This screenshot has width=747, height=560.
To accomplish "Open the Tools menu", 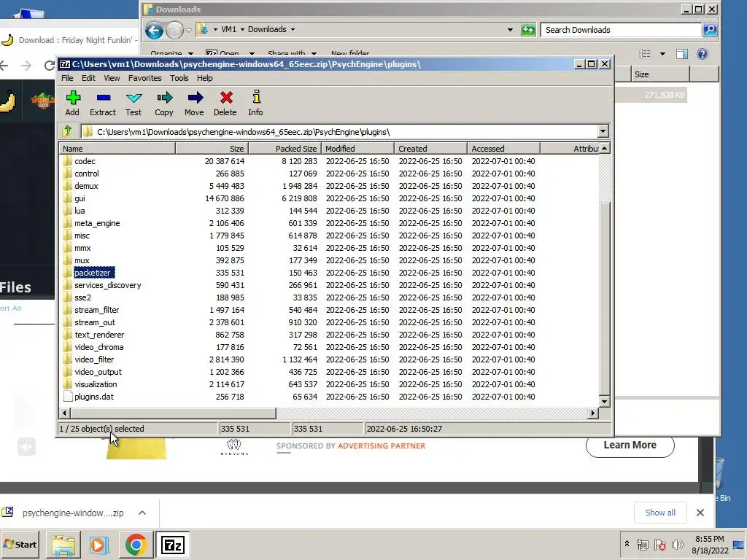I will point(179,78).
